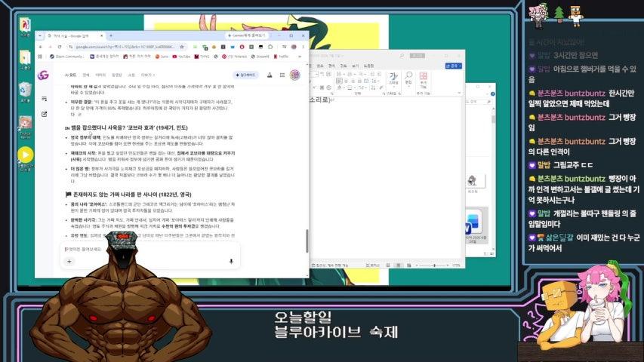The width and height of the screenshot is (644, 362).
Task: Open Suno bookmark
Action: tap(162, 57)
